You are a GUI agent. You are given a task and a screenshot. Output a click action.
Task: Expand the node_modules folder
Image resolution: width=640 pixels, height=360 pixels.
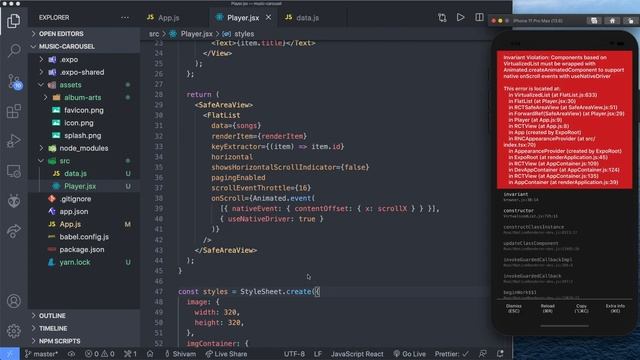[x=84, y=148]
